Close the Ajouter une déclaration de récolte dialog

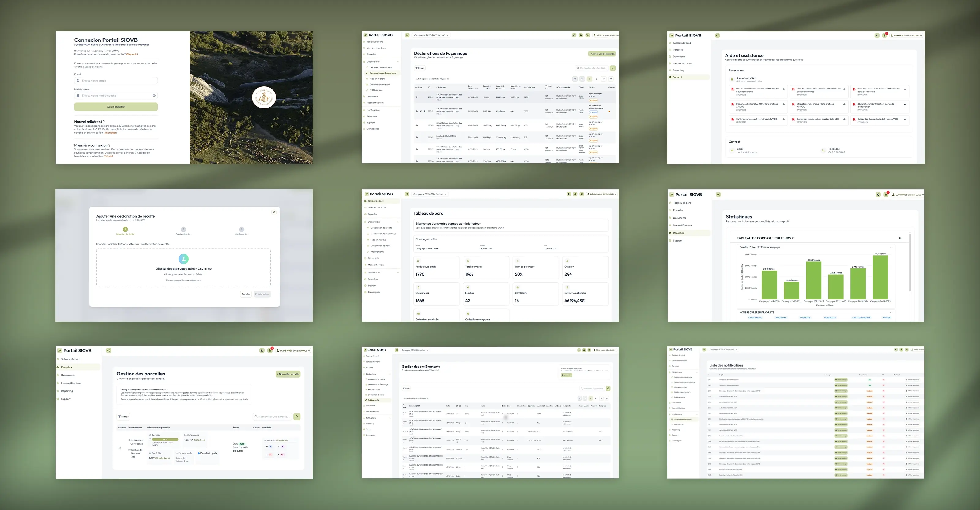[274, 212]
